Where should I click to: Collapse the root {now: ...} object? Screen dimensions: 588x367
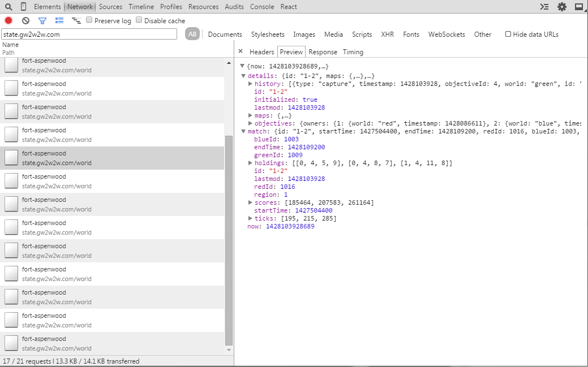242,66
